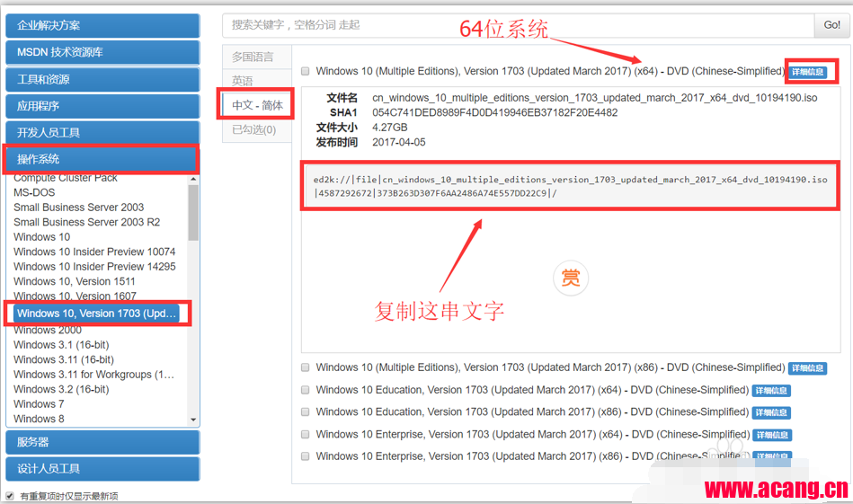Viewport: 853px width, 504px height.
Task: Click the OS list scrollbar thumb
Action: point(193,213)
